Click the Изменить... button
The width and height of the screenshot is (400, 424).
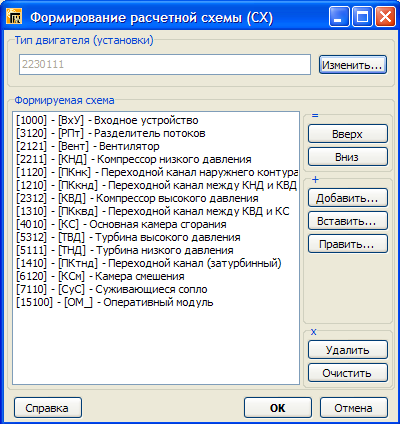[353, 65]
